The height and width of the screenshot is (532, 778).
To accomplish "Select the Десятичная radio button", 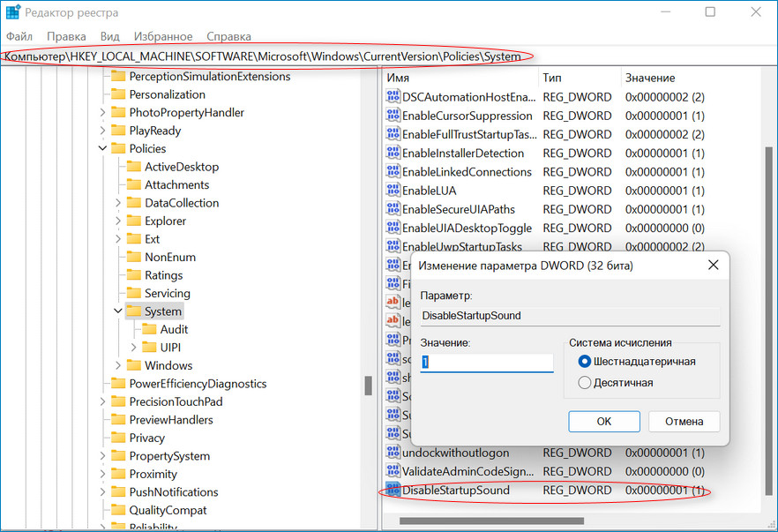I will [x=584, y=383].
